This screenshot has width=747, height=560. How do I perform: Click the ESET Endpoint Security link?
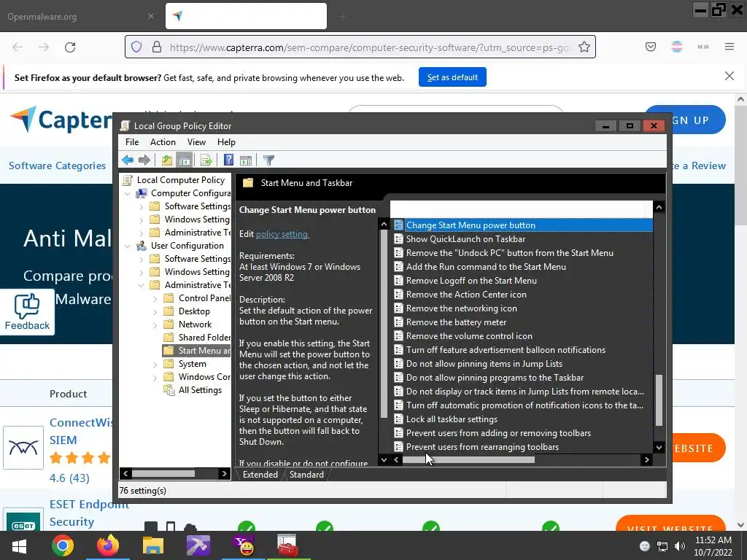pyautogui.click(x=89, y=513)
